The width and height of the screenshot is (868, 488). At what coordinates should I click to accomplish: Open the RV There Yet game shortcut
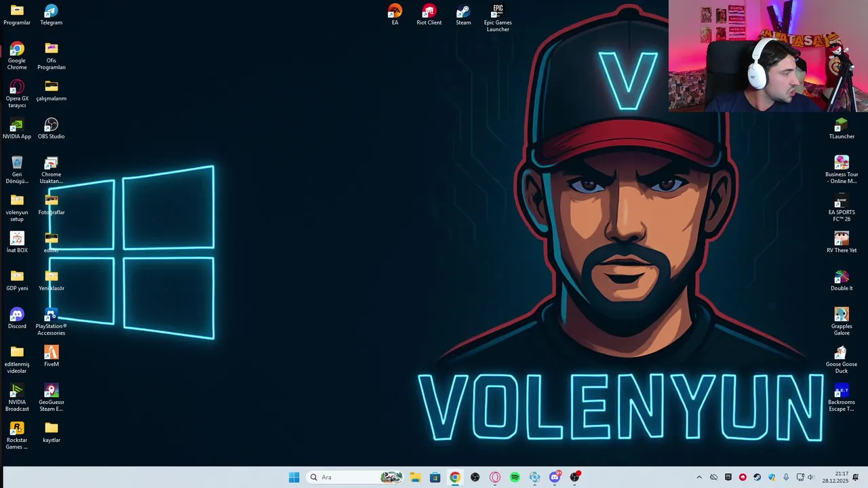[842, 242]
